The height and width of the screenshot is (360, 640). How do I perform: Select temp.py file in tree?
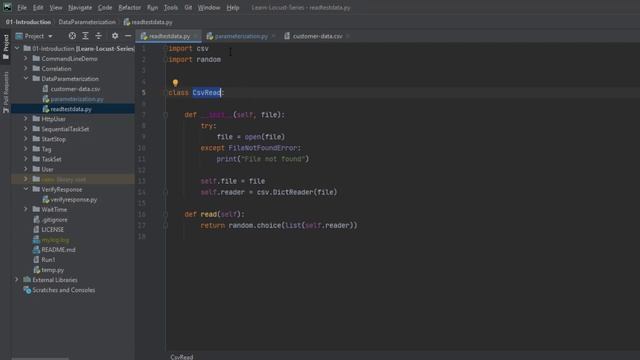[52, 270]
